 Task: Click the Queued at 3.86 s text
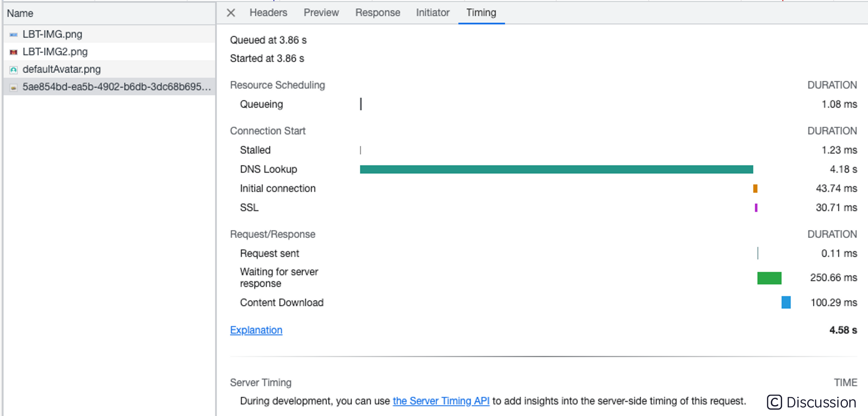tap(268, 40)
